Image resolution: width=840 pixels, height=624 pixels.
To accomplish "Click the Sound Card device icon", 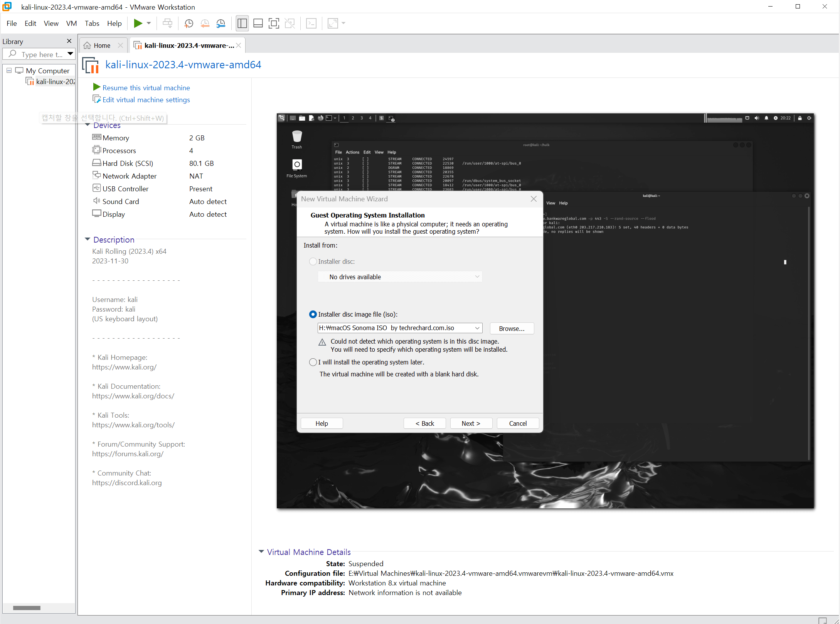I will (x=97, y=201).
